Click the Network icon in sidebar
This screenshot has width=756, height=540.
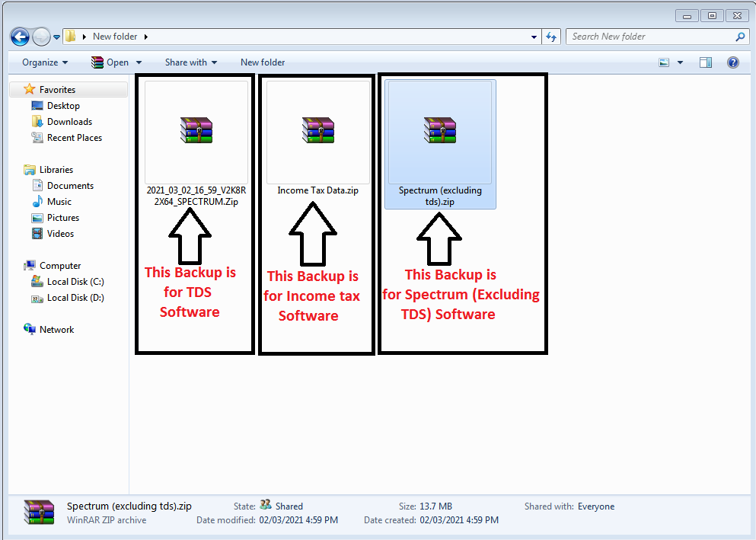click(30, 329)
